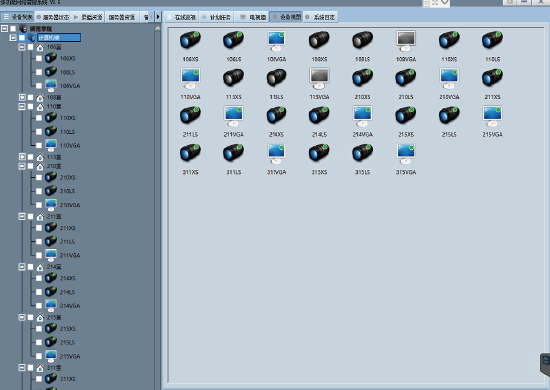Open the 在线监视 tab
550x390 pixels.
click(182, 17)
